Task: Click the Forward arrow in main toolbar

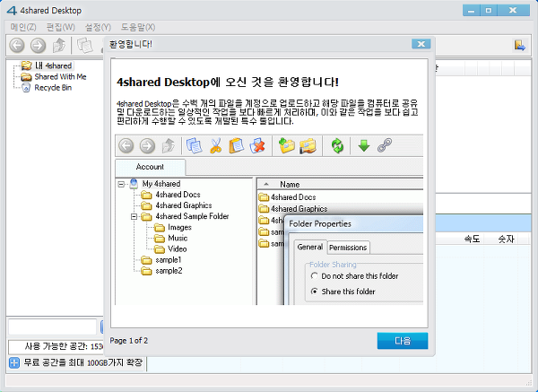Action: [x=38, y=45]
